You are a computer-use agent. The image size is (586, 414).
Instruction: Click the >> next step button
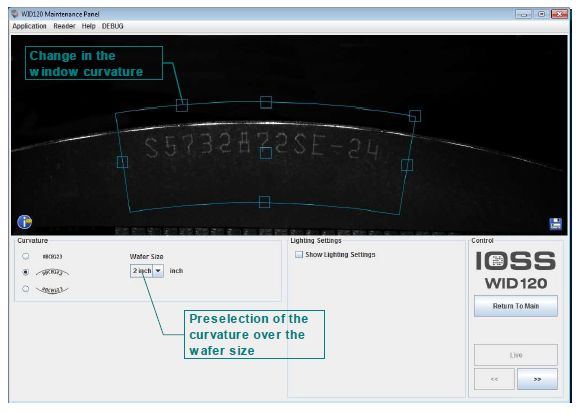(537, 379)
